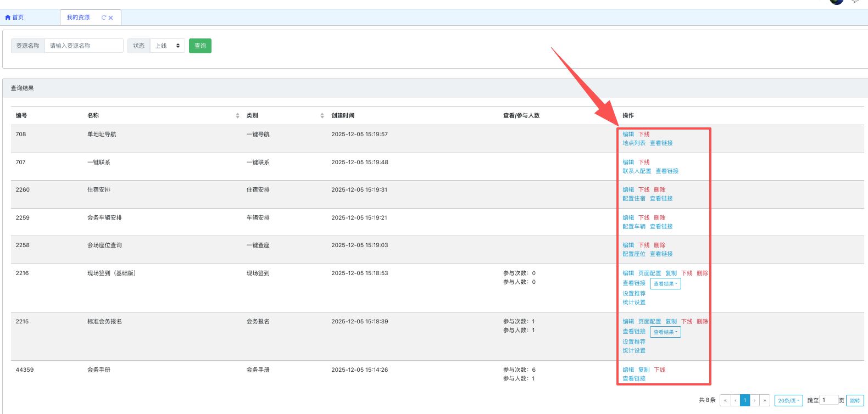Viewport: 868px width, 414px height.
Task: Click 地点列表 link for 单地址导航 row
Action: [x=633, y=143]
